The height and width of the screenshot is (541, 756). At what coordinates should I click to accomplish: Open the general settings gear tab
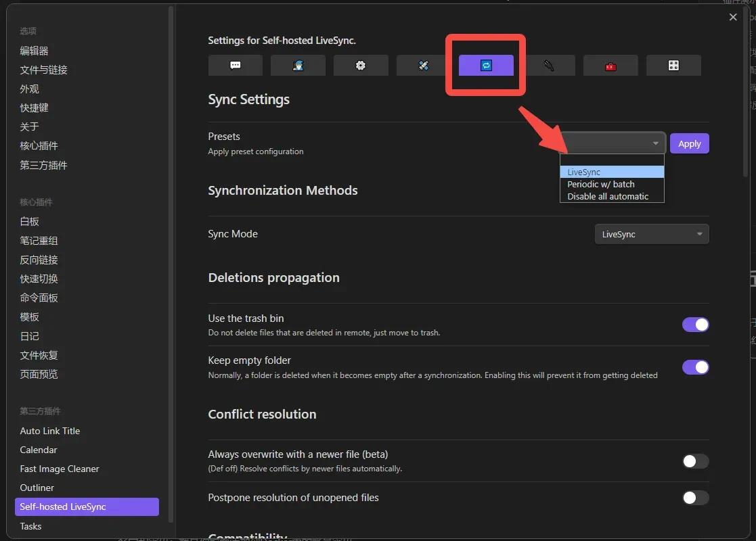tap(361, 66)
